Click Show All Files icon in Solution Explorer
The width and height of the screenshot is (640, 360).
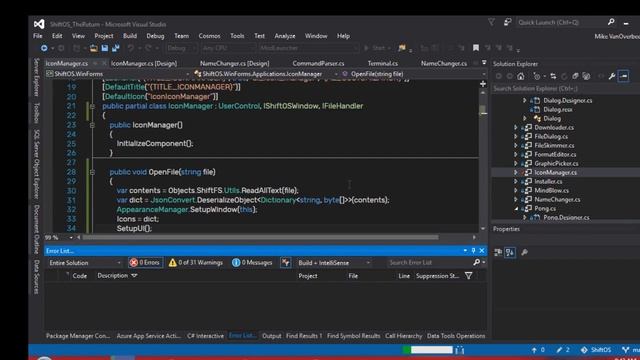pos(586,76)
